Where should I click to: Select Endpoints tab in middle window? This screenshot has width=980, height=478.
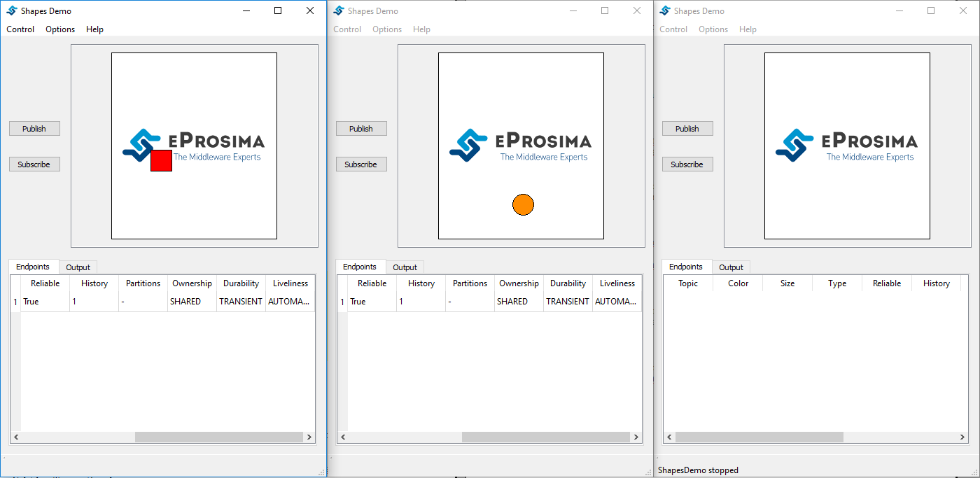tap(360, 267)
